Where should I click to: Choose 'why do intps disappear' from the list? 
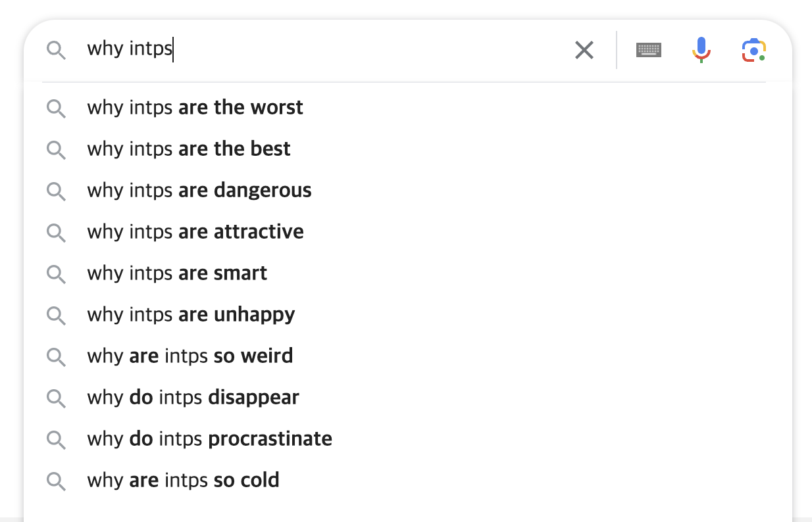click(x=193, y=398)
